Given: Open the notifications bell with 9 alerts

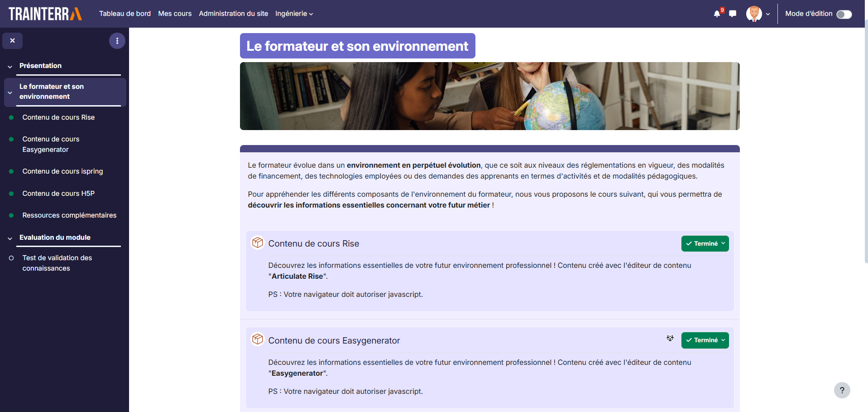Looking at the screenshot, I should [x=717, y=14].
